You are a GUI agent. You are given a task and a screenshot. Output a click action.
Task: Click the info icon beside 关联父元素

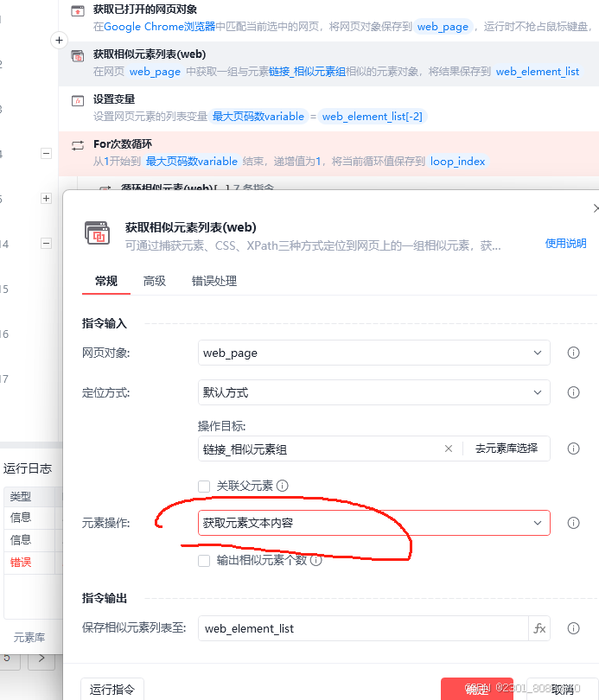(x=283, y=486)
